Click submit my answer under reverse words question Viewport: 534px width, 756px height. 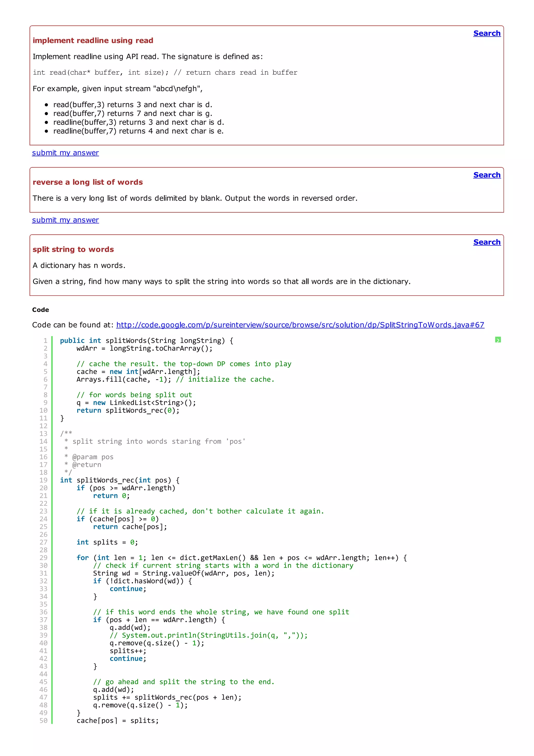click(65, 220)
